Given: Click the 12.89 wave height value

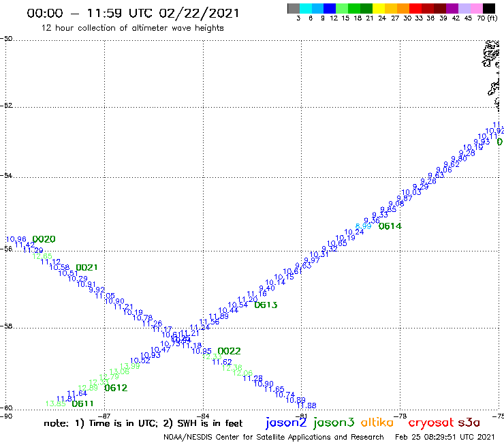Looking at the screenshot, I should pos(88,388).
